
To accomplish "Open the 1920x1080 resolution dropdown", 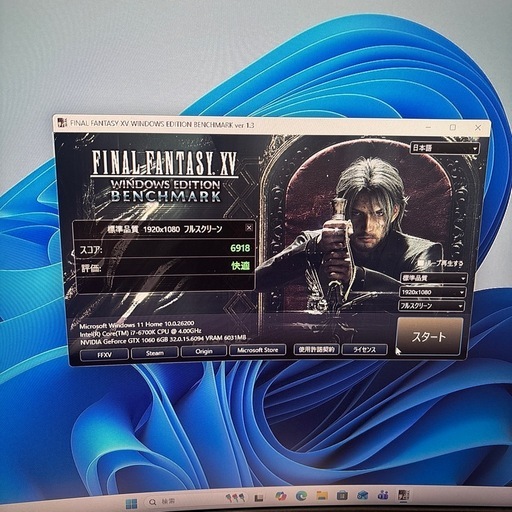I will pos(432,292).
